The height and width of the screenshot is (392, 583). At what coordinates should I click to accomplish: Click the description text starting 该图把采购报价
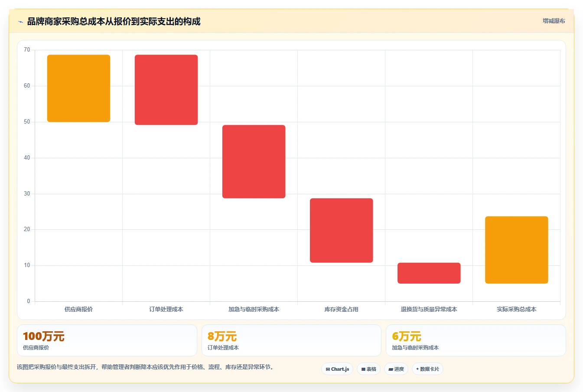(145, 367)
